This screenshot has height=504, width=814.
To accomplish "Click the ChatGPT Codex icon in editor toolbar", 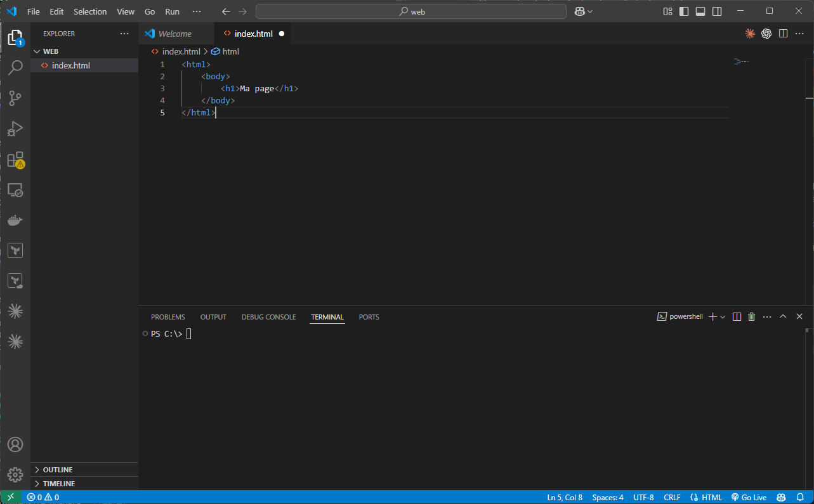I will [x=766, y=34].
